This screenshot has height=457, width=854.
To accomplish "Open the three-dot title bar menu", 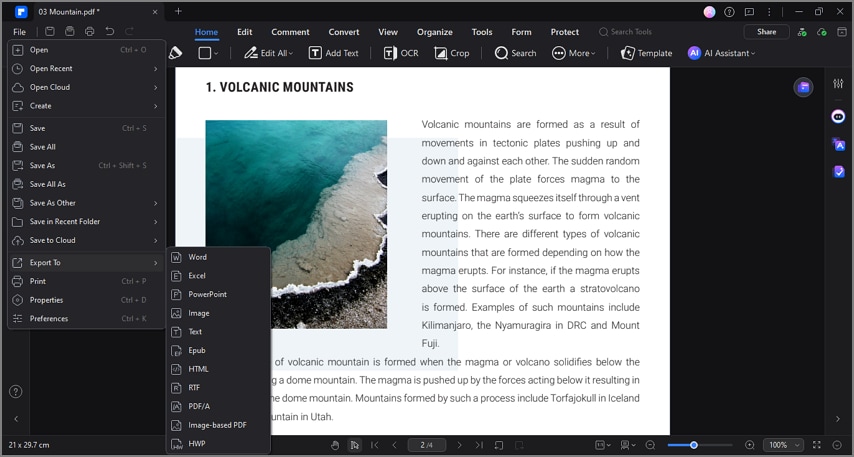I will point(769,11).
